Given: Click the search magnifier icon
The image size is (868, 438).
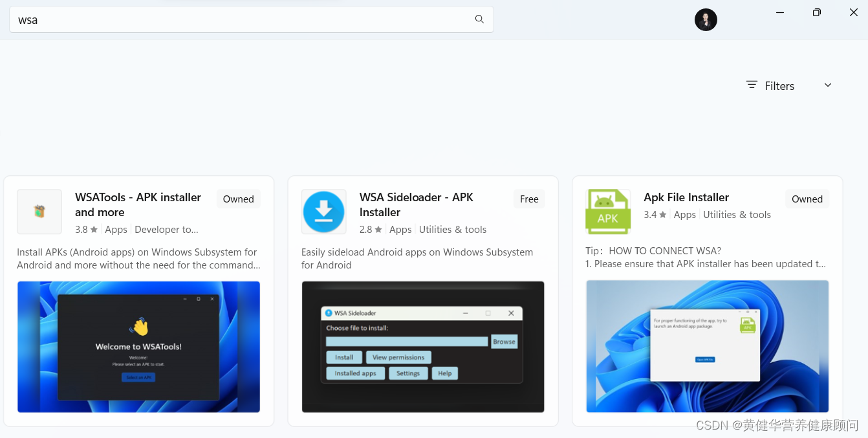Looking at the screenshot, I should tap(479, 19).
